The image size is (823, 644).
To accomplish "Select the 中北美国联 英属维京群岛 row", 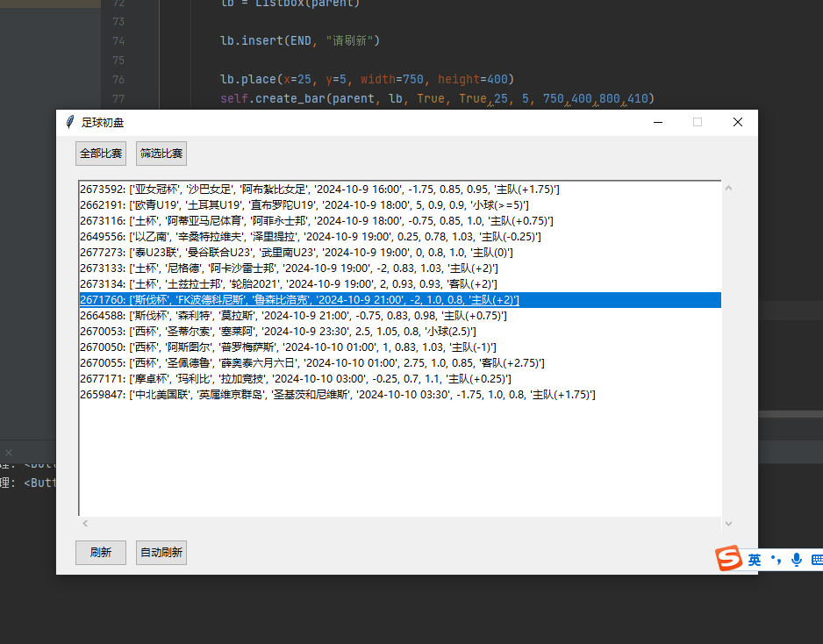I will [337, 395].
